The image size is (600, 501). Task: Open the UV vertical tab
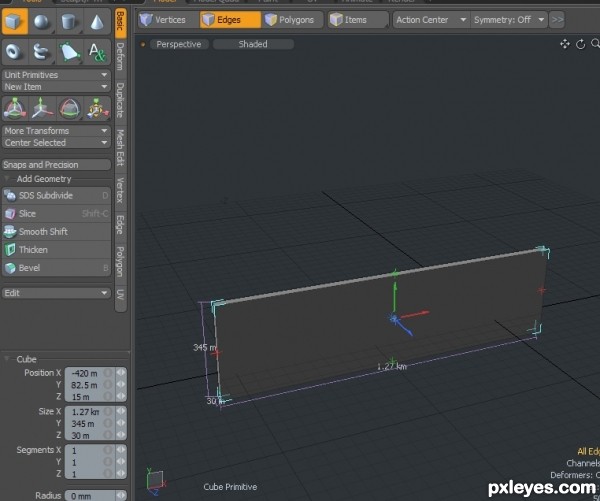coord(120,295)
